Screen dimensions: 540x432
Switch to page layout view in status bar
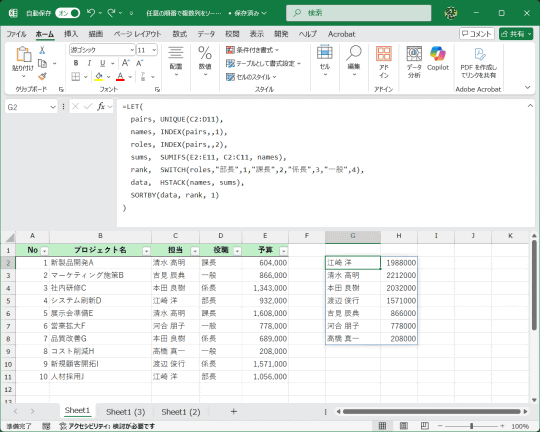pyautogui.click(x=404, y=426)
